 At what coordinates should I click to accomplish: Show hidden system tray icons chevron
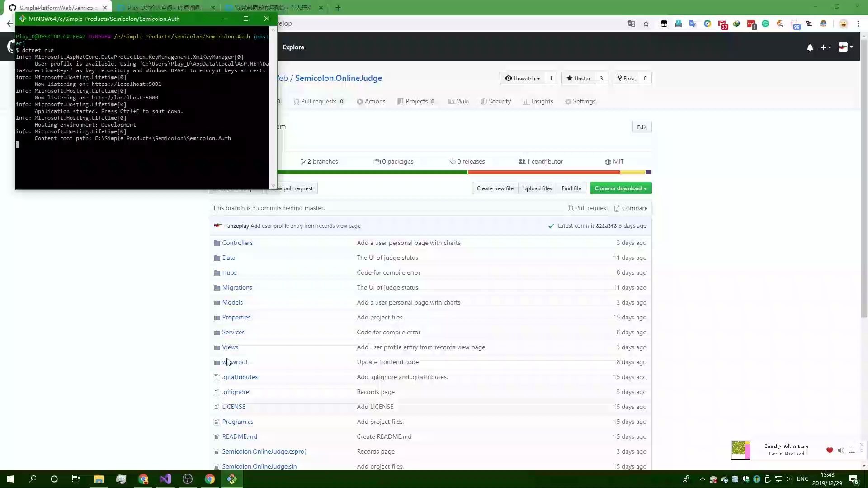click(x=702, y=479)
